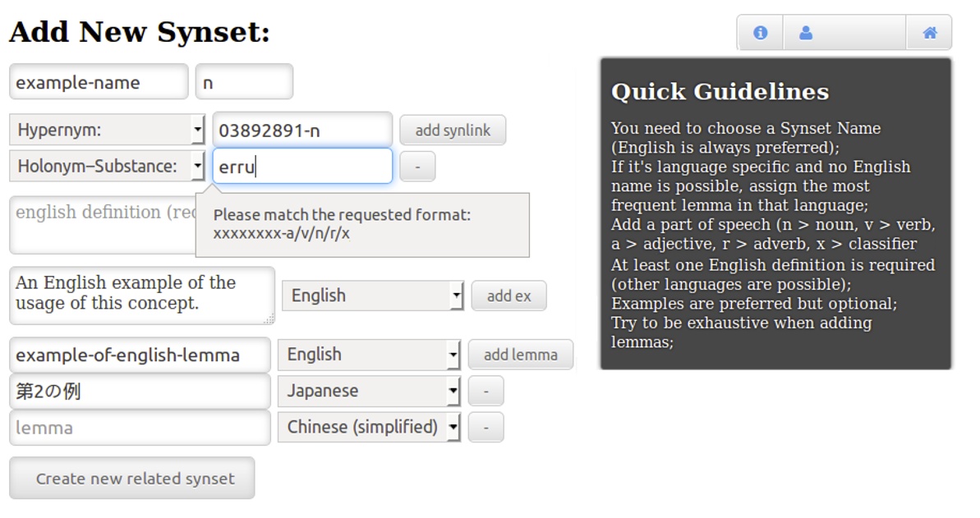The image size is (980, 518).
Task: Select the empty Chinese lemma field
Action: click(140, 427)
